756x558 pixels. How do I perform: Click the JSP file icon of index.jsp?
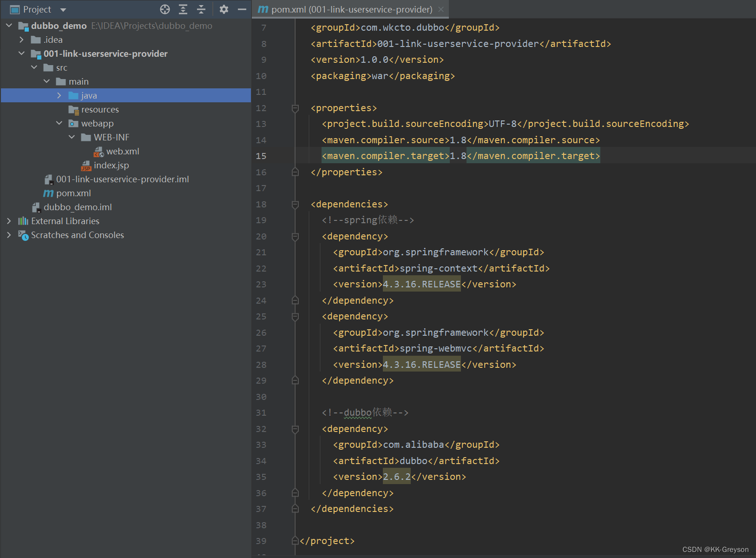[x=86, y=166]
